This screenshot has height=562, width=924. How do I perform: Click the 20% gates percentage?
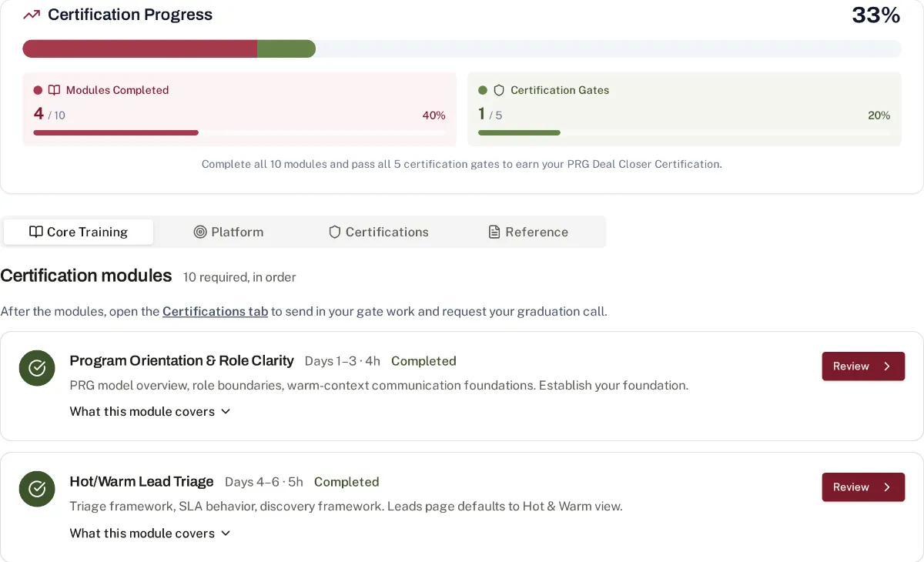879,115
